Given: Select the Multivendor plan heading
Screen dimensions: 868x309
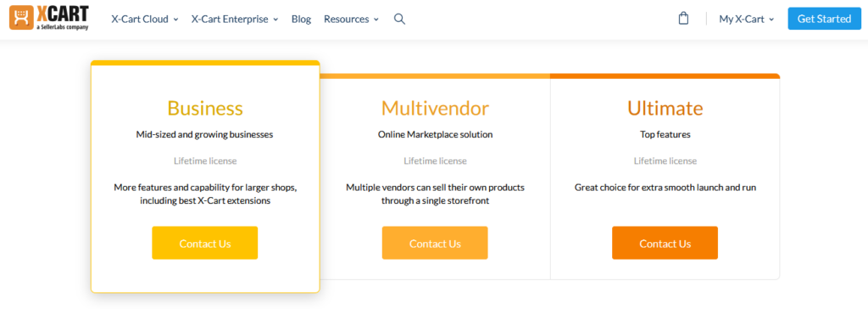Looking at the screenshot, I should (435, 108).
